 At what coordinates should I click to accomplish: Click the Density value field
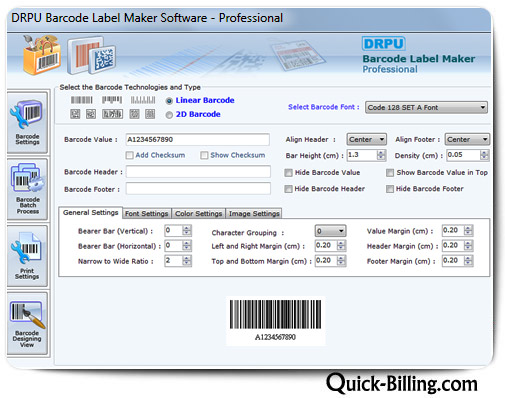[x=463, y=155]
